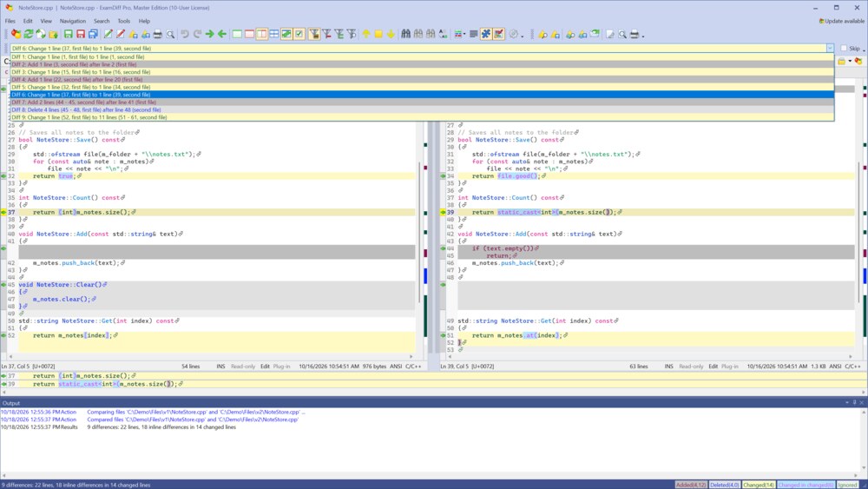
Task: Click the green right arrow copy icon
Action: click(209, 35)
